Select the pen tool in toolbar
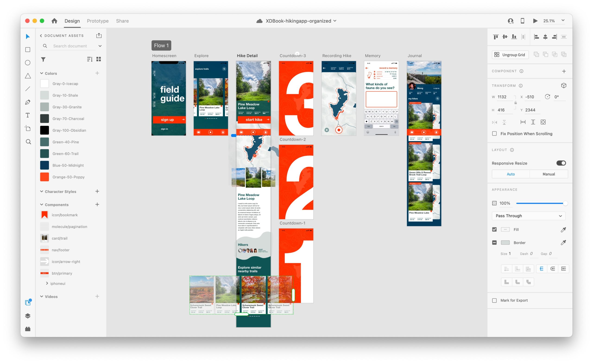This screenshot has width=593, height=364. click(28, 103)
